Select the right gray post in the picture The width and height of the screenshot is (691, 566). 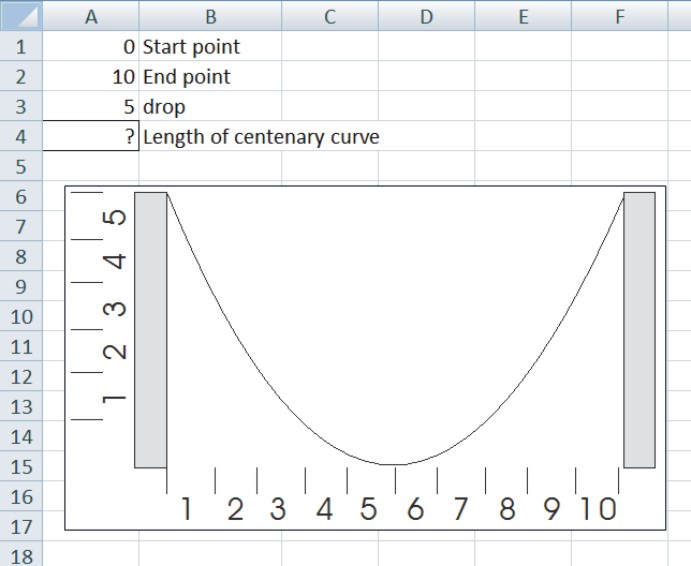click(639, 330)
